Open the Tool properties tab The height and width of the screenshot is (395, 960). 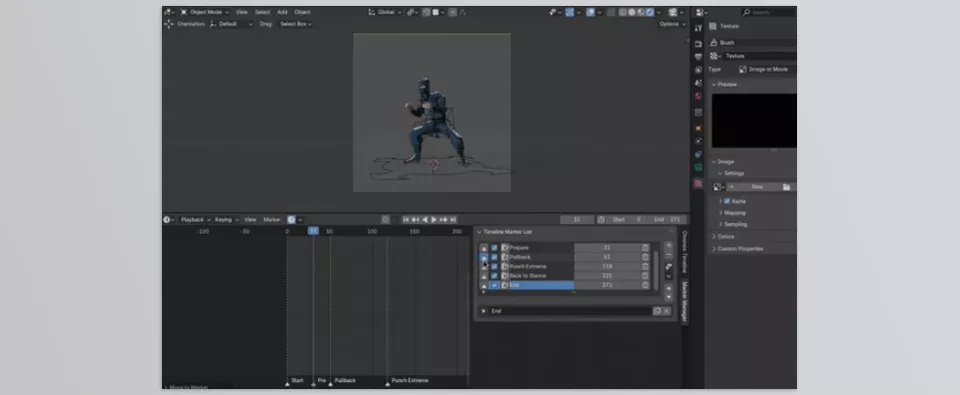pos(698,28)
